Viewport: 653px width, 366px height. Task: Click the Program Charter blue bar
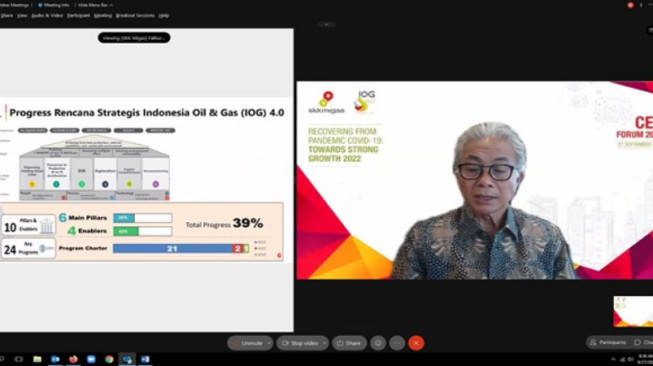(172, 249)
